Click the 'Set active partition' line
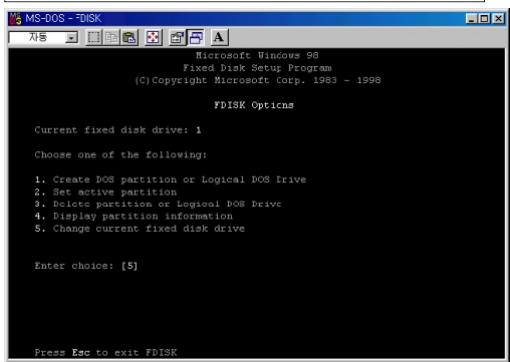510x362 pixels. [106, 192]
